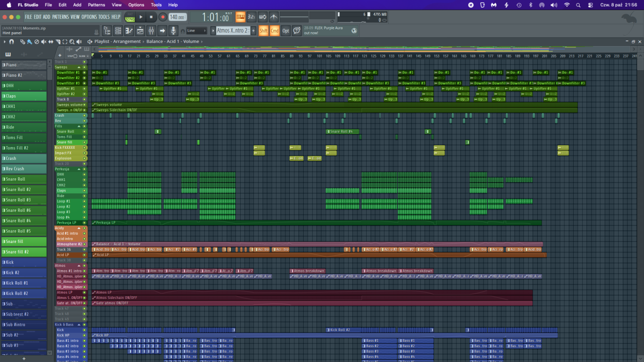This screenshot has width=644, height=362.
Task: Select the Snare fill #2 pattern
Action: click(x=24, y=252)
